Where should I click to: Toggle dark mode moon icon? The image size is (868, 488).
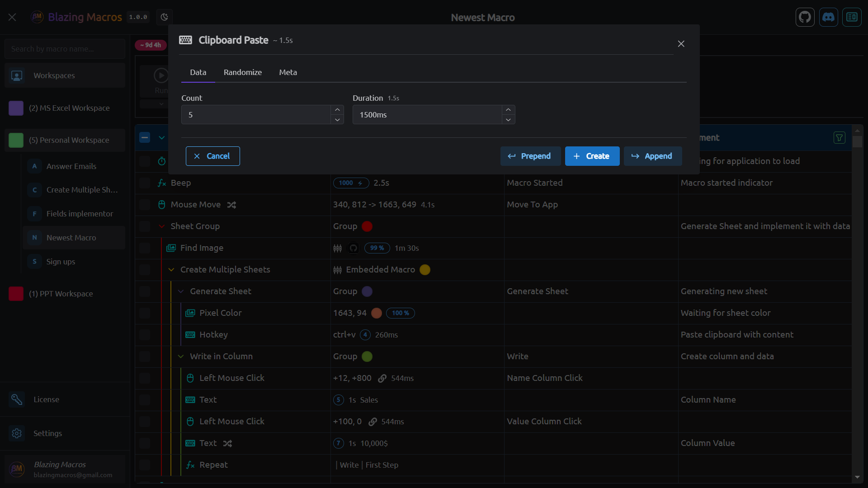(165, 17)
